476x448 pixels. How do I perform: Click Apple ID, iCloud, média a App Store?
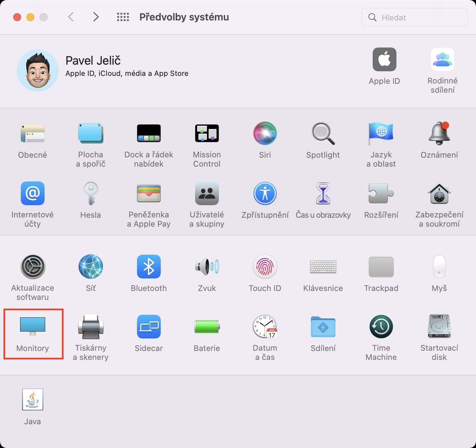pos(127,73)
